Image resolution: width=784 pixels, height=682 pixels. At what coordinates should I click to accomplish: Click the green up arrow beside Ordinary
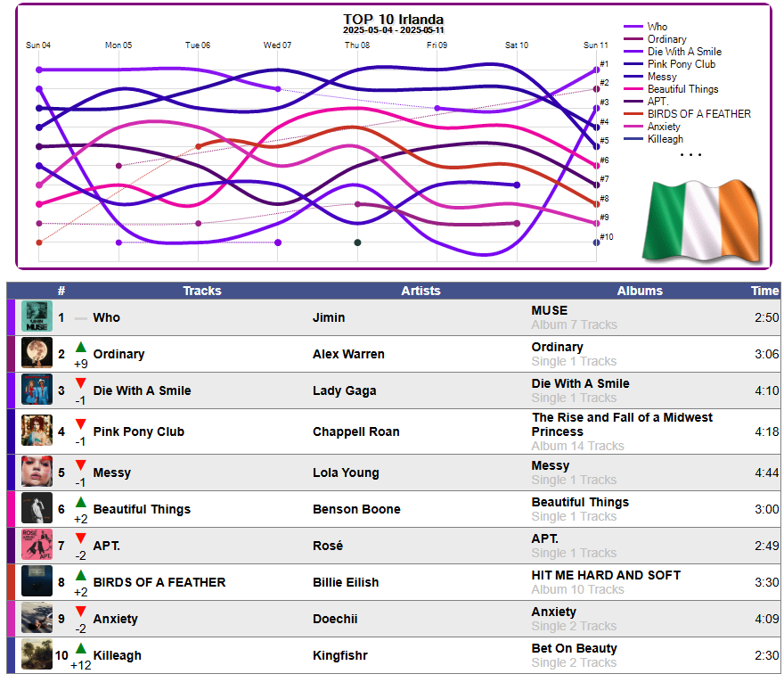click(x=80, y=347)
